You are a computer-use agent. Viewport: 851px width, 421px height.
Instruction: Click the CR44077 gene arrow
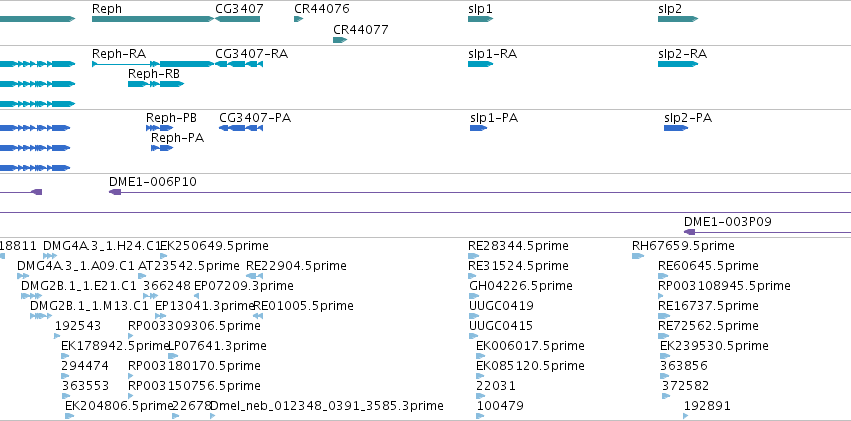(x=340, y=40)
